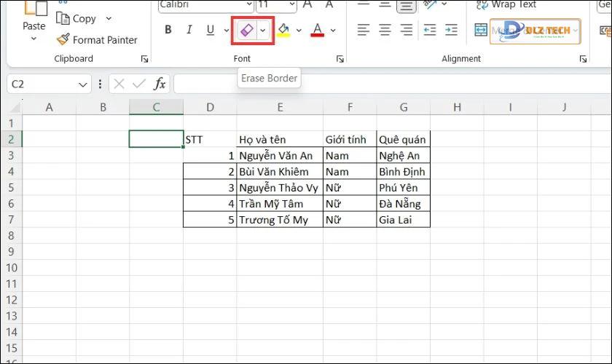Viewport: 612px width, 364px height.
Task: Click the Enter checkmark formula icon
Action: point(139,84)
